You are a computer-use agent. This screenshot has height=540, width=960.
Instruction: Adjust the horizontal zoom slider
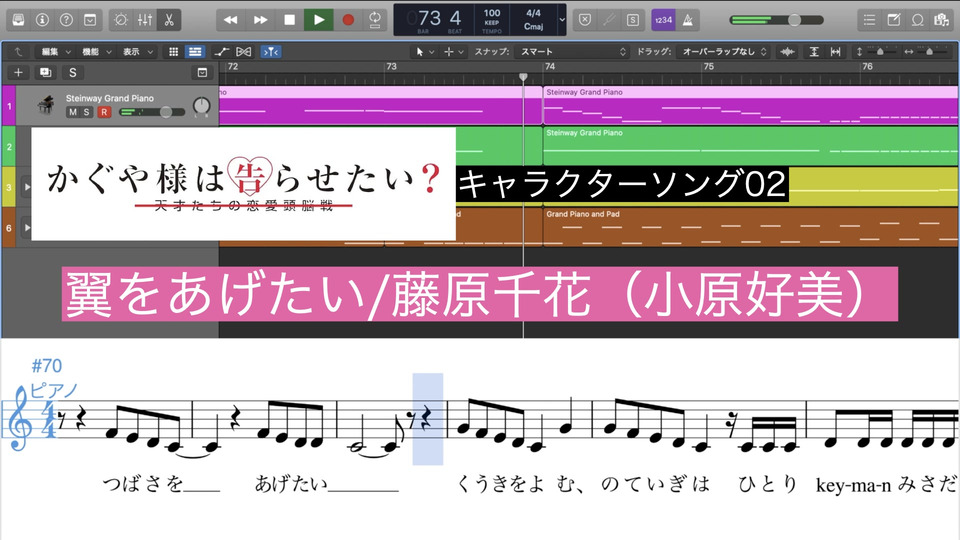coord(929,52)
